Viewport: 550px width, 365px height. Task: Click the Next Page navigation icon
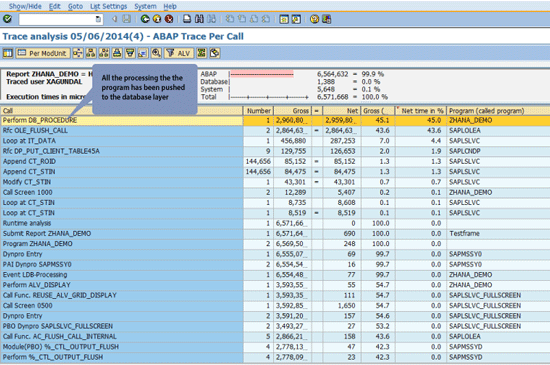254,19
